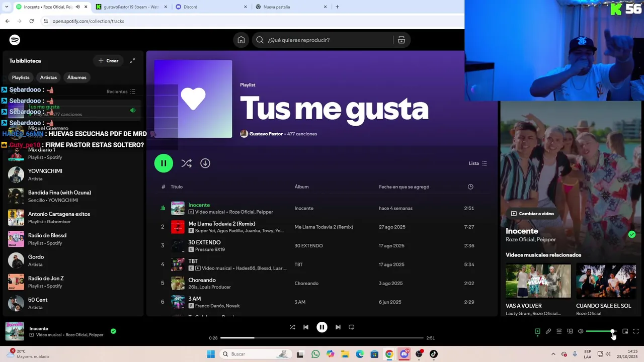Open Recientes sort dropdown
This screenshot has width=644, height=362.
[x=121, y=92]
